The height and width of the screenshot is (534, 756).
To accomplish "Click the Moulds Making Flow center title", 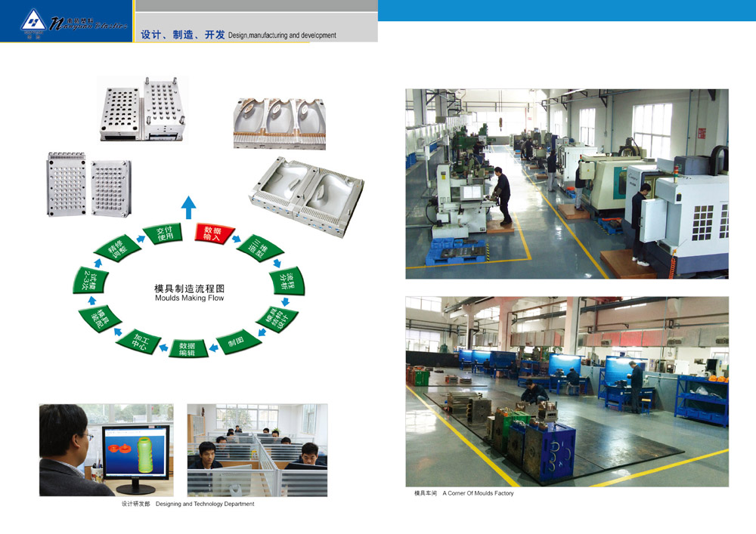I will pyautogui.click(x=189, y=293).
